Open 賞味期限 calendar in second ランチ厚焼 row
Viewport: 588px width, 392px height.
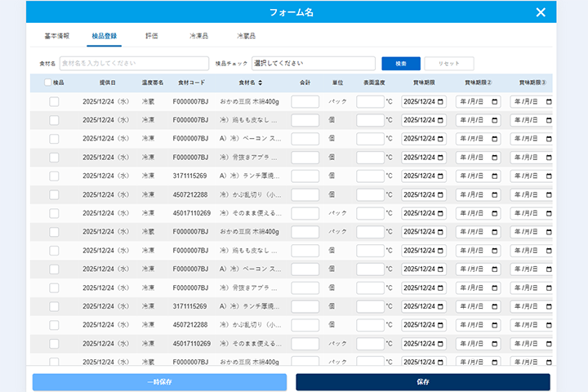tap(440, 306)
